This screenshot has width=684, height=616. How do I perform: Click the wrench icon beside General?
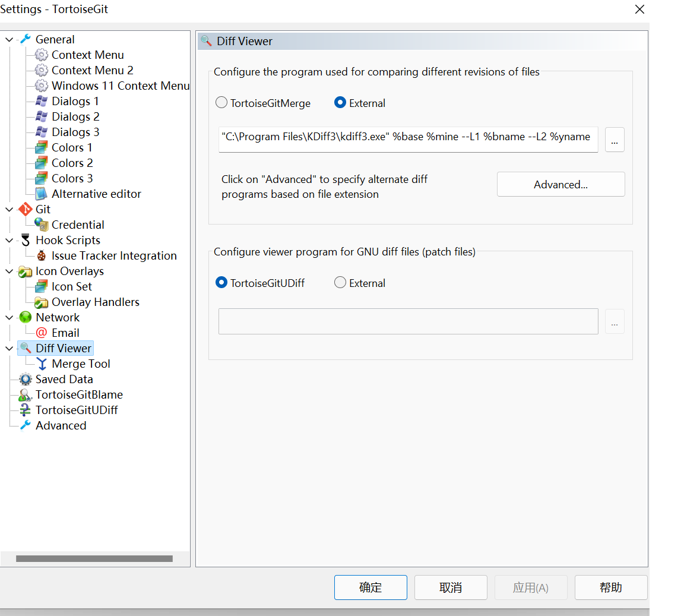click(x=26, y=39)
